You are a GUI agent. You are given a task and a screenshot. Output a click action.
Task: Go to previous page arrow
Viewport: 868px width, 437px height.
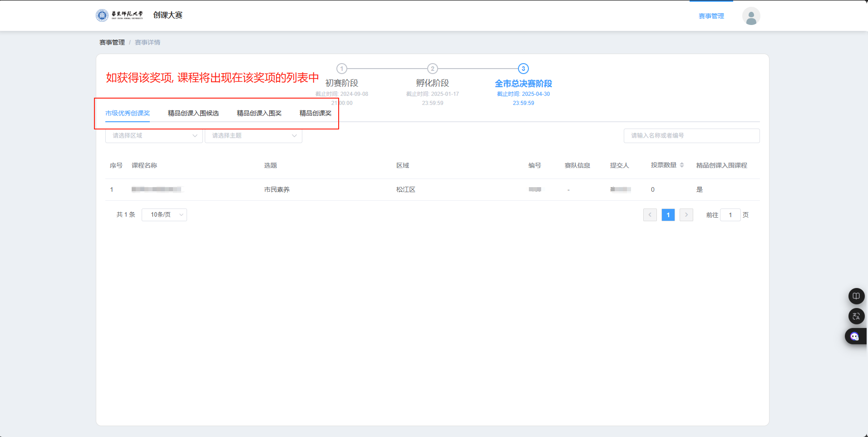[x=650, y=215]
